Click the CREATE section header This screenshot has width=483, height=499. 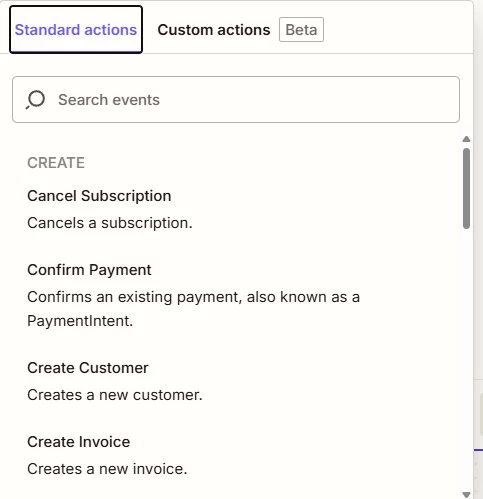(56, 163)
